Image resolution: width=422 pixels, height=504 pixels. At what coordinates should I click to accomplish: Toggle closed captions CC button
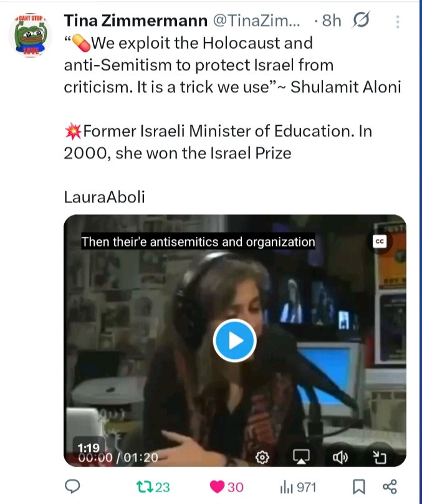380,241
